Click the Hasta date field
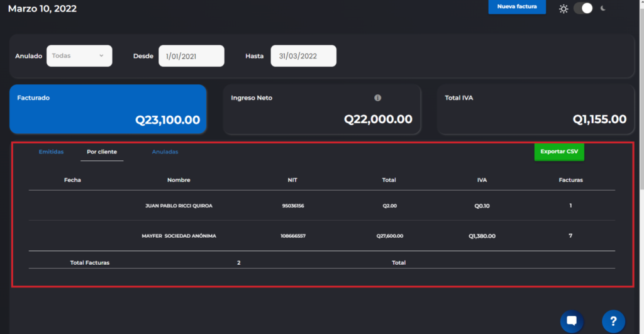This screenshot has height=334, width=644. pyautogui.click(x=303, y=56)
